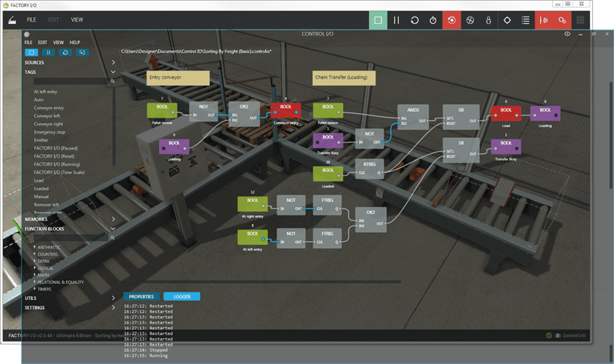Select the AND2 logic block
This screenshot has width=614, height=364.
click(413, 116)
